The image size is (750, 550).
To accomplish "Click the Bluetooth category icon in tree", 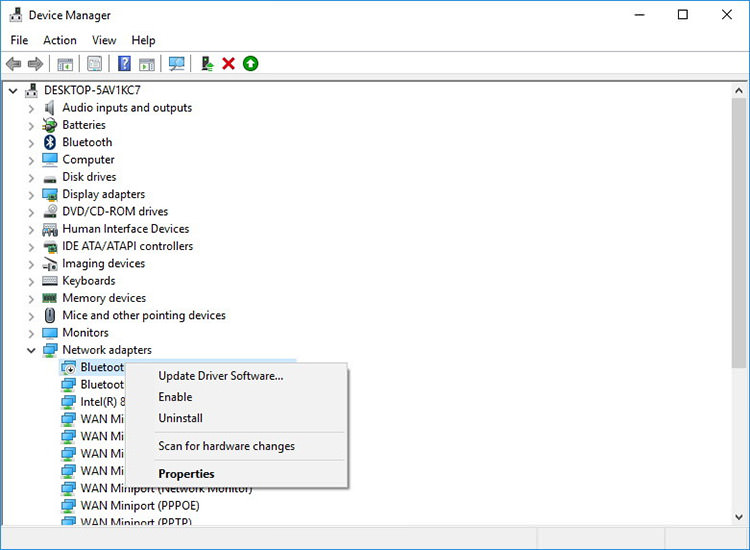I will [50, 142].
